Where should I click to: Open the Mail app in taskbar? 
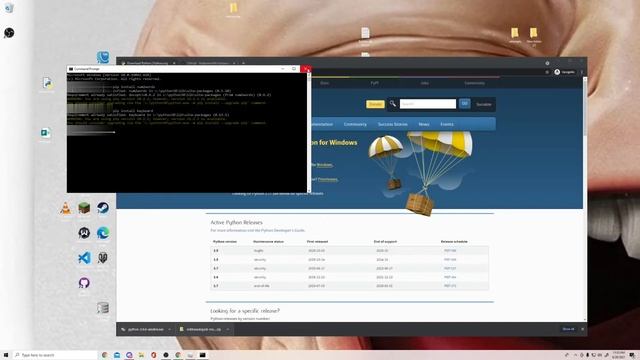tap(117, 355)
